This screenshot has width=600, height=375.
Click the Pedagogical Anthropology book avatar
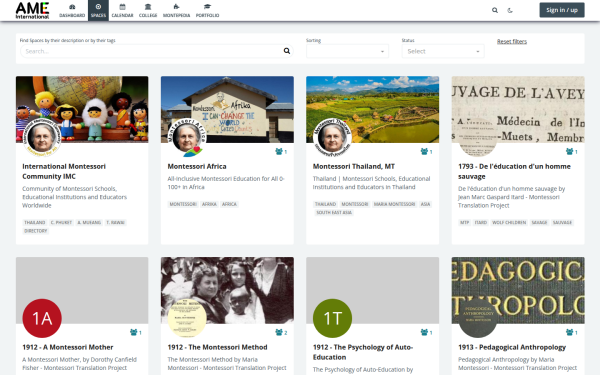pyautogui.click(x=478, y=318)
